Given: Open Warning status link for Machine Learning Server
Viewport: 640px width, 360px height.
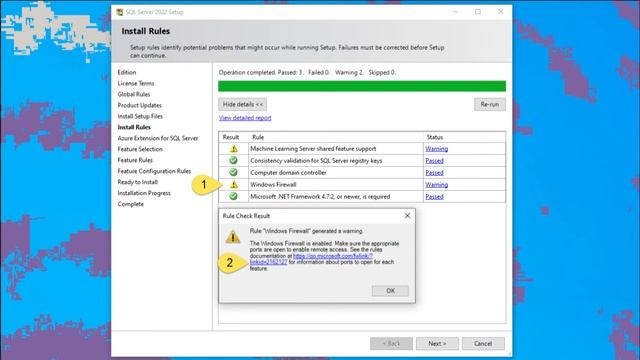Looking at the screenshot, I should (x=436, y=149).
